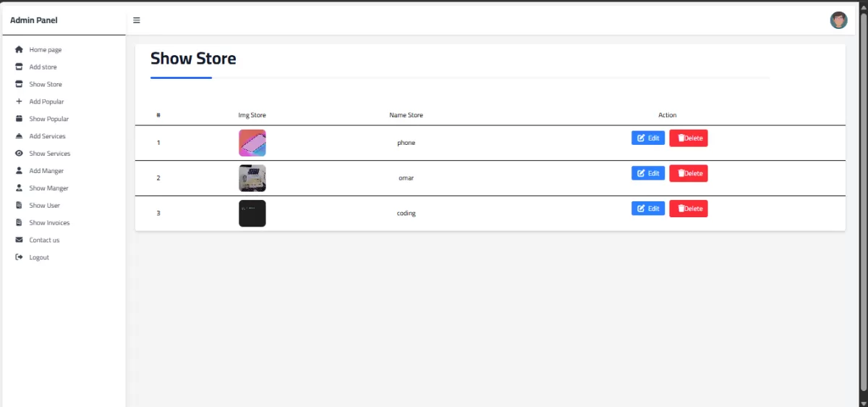Click the Add Manger person icon
868x407 pixels.
pos(20,171)
